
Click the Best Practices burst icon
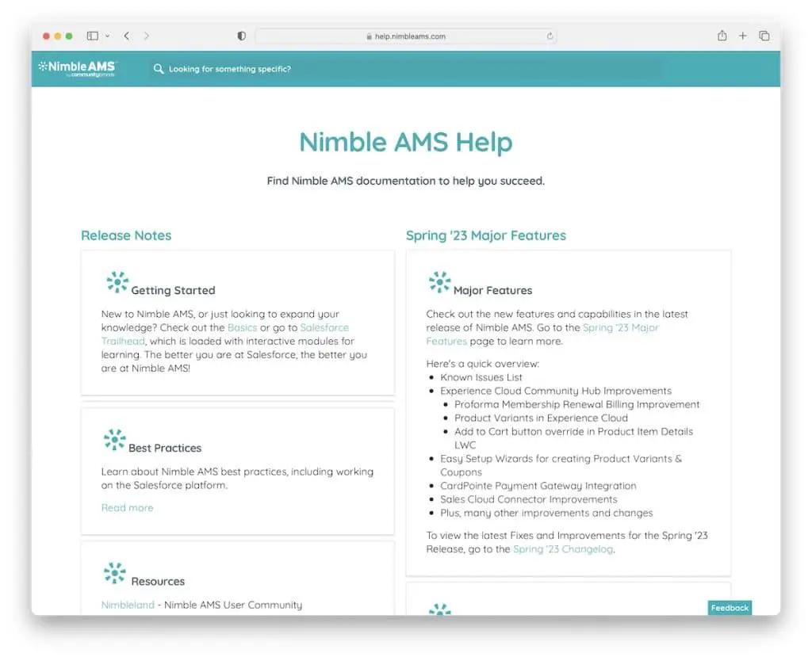coord(114,440)
